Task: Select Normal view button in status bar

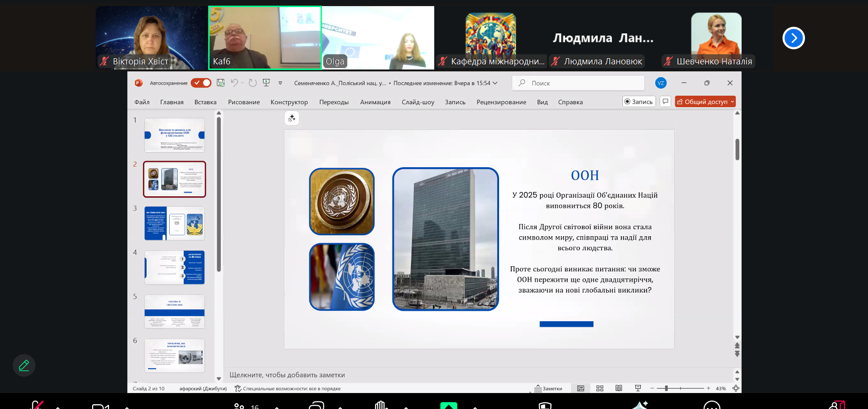Action: pos(581,388)
